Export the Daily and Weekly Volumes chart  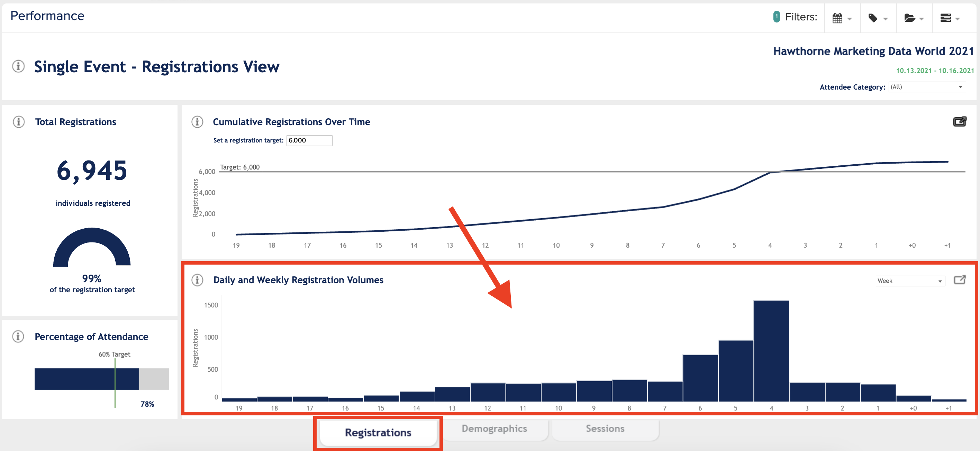(x=960, y=280)
